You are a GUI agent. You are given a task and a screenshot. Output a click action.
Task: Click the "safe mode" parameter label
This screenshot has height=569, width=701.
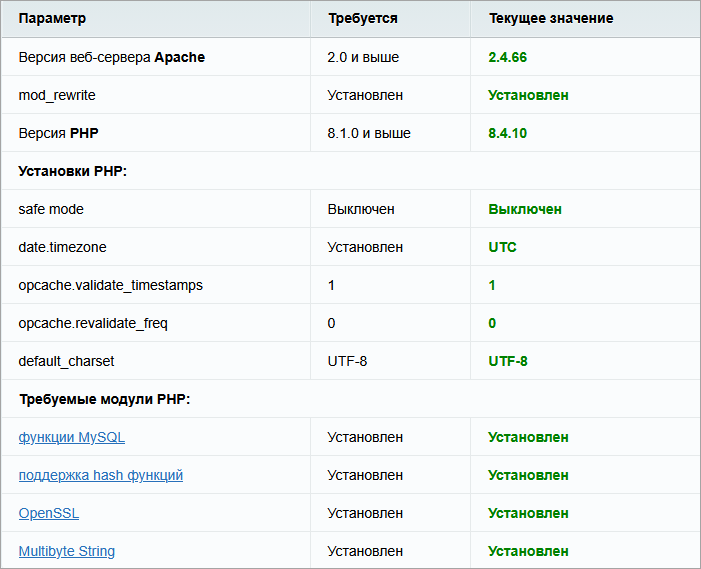(51, 209)
